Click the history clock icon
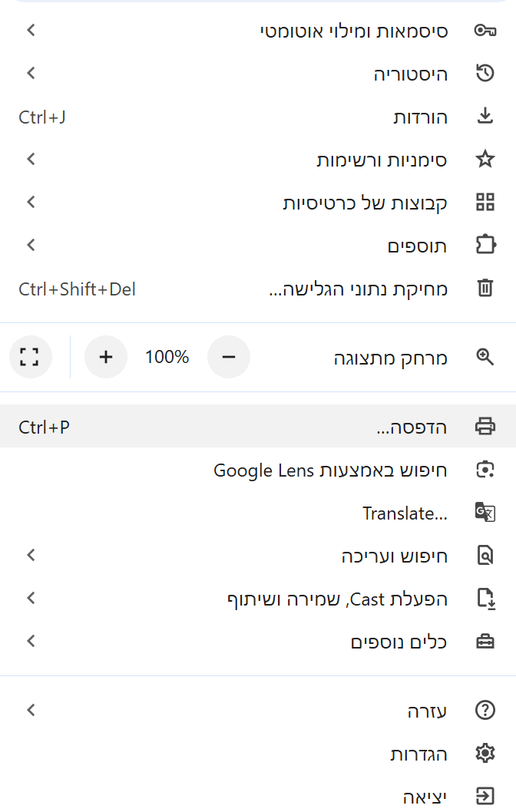 485,74
